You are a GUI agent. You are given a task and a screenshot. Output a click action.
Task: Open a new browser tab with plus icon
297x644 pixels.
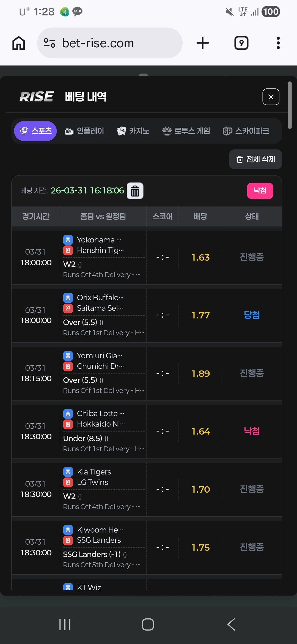pyautogui.click(x=203, y=43)
